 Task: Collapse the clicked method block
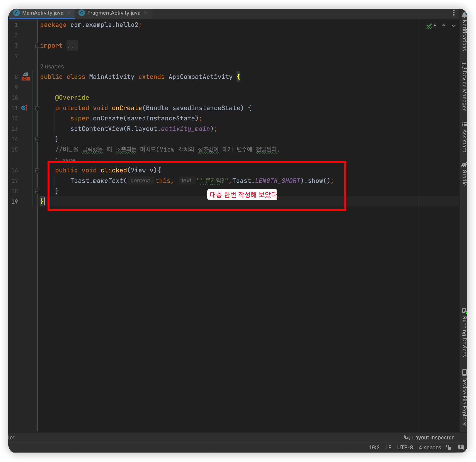click(x=37, y=171)
